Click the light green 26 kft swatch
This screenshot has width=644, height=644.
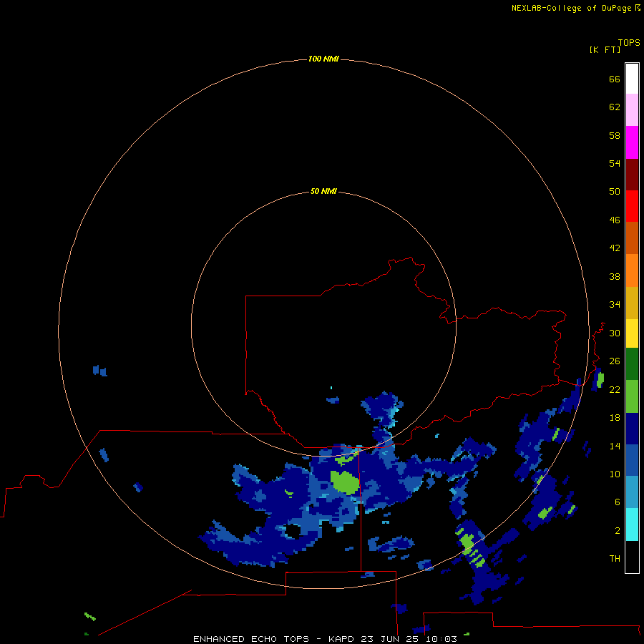(632, 396)
